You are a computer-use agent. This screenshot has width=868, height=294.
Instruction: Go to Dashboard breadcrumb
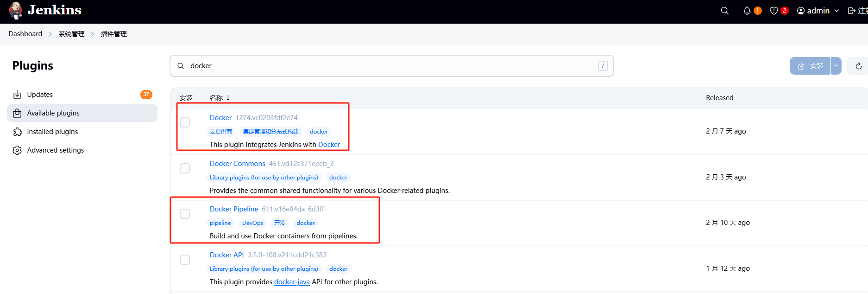pyautogui.click(x=25, y=34)
